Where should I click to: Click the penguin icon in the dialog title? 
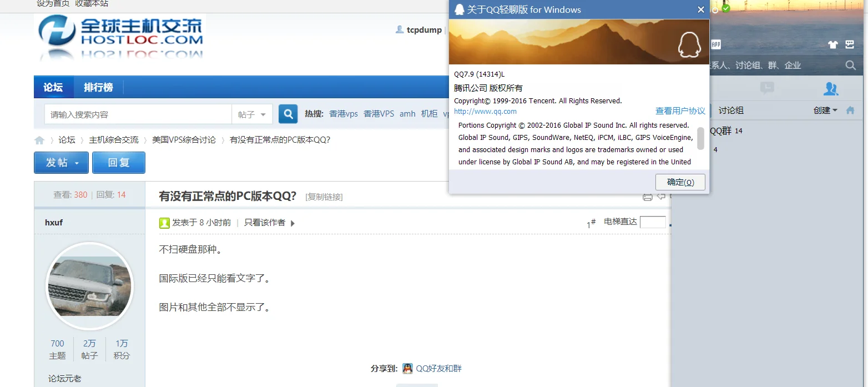[459, 9]
